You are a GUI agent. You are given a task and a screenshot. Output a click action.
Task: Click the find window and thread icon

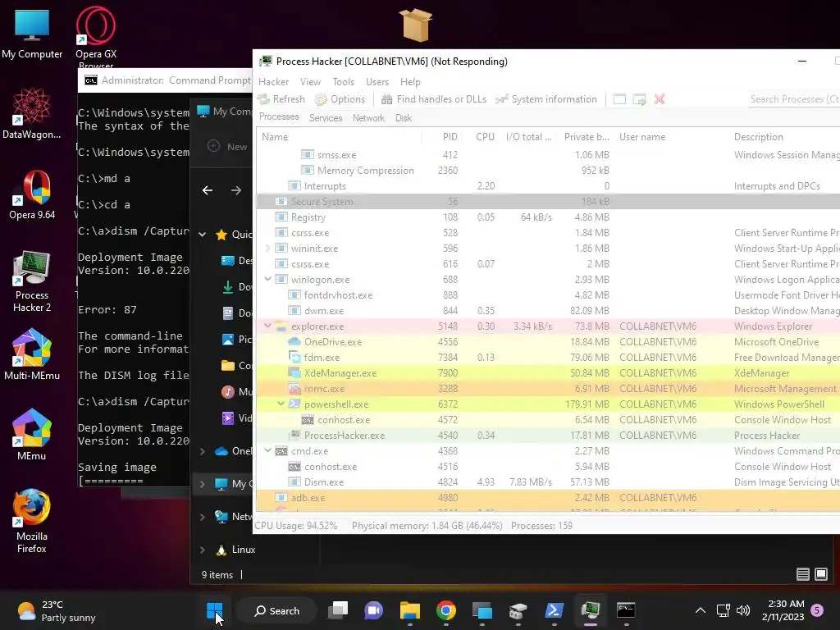click(640, 99)
